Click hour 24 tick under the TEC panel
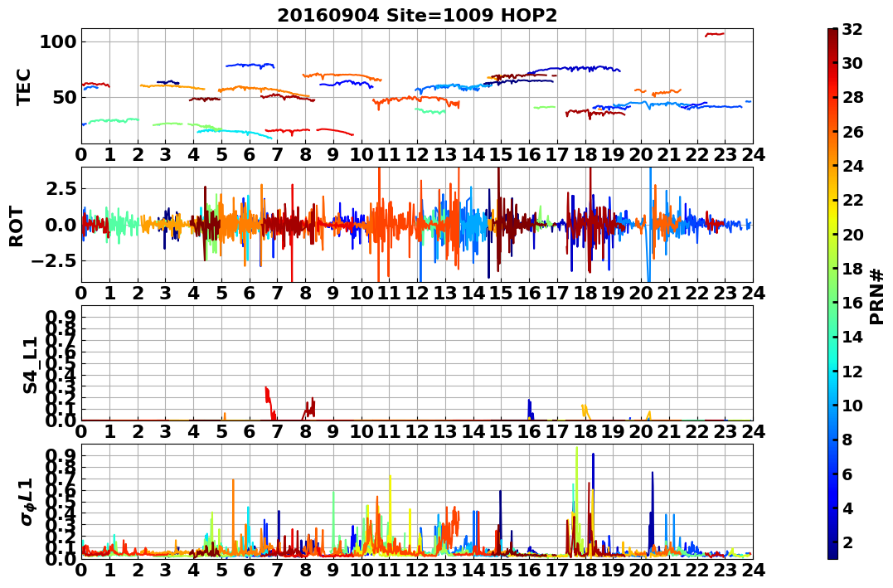 [x=753, y=154]
